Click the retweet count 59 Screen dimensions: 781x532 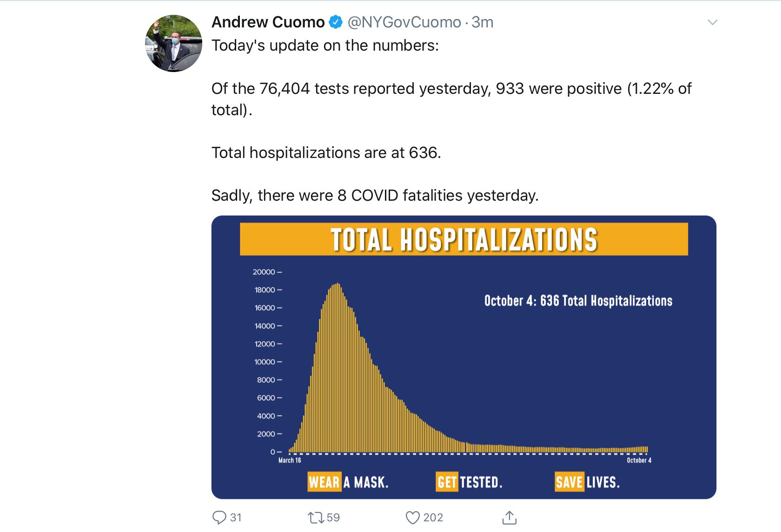coord(333,517)
